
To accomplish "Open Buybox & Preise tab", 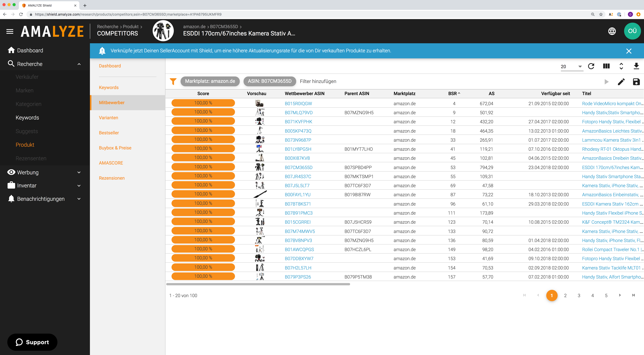I will [115, 148].
